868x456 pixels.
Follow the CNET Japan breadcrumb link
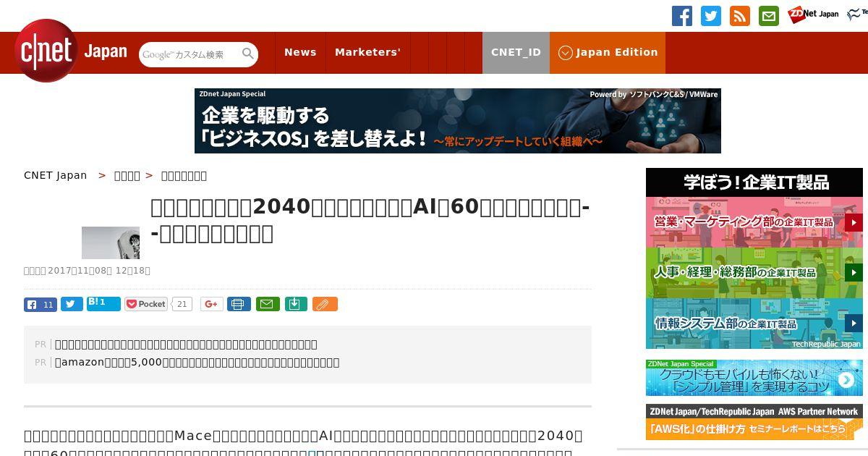coord(55,175)
